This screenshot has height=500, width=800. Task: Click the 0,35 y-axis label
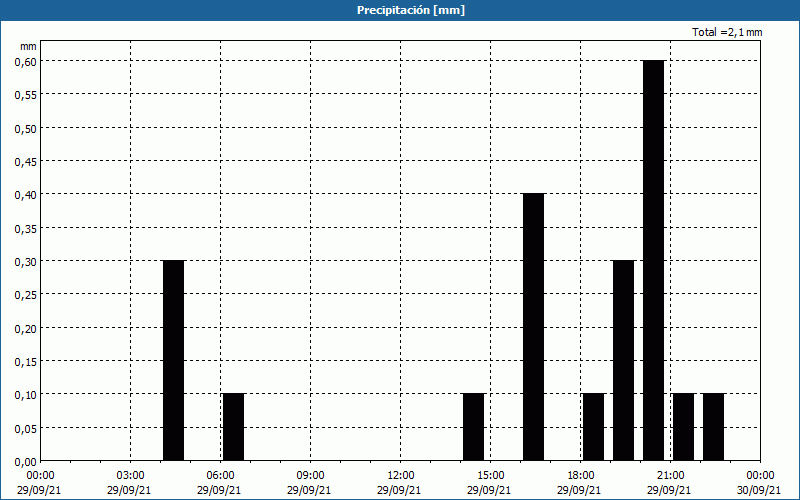(26, 228)
